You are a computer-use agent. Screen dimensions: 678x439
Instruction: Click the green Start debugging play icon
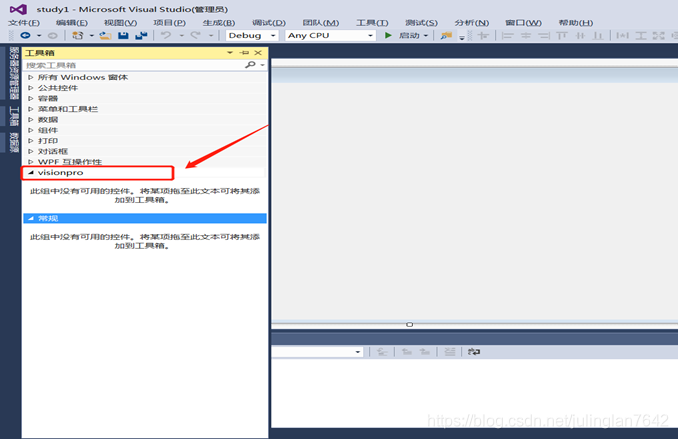388,35
